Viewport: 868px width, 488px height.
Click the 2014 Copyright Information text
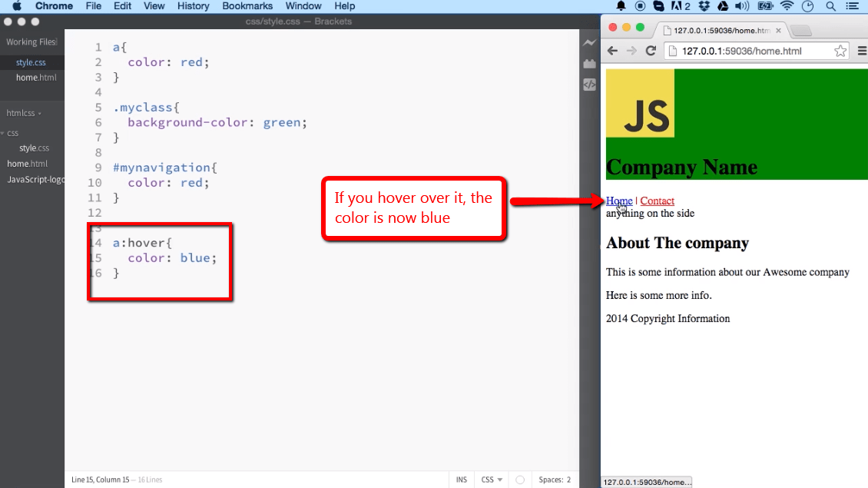point(668,318)
